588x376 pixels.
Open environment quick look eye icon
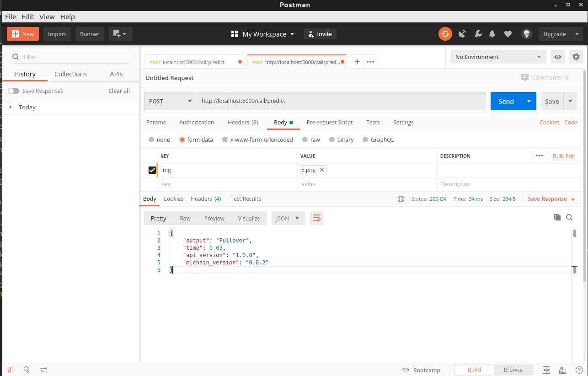pos(557,57)
